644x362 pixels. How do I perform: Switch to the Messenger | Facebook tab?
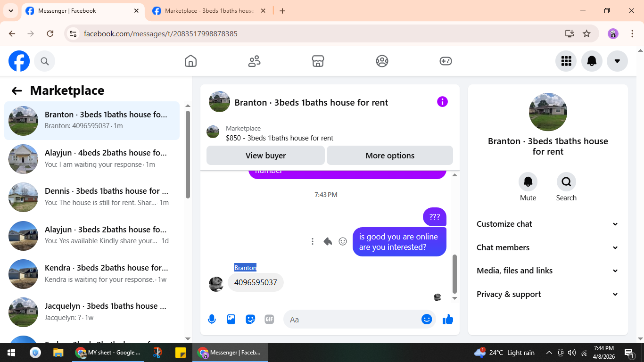(83, 11)
